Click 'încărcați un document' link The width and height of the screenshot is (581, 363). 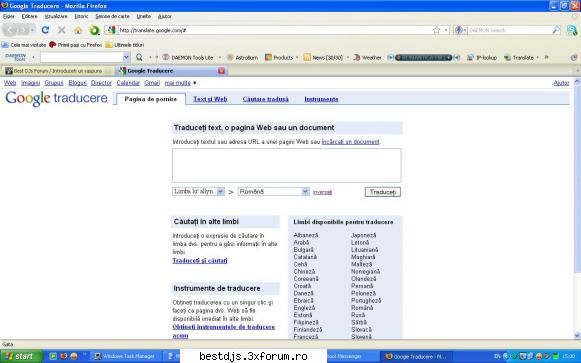click(350, 142)
